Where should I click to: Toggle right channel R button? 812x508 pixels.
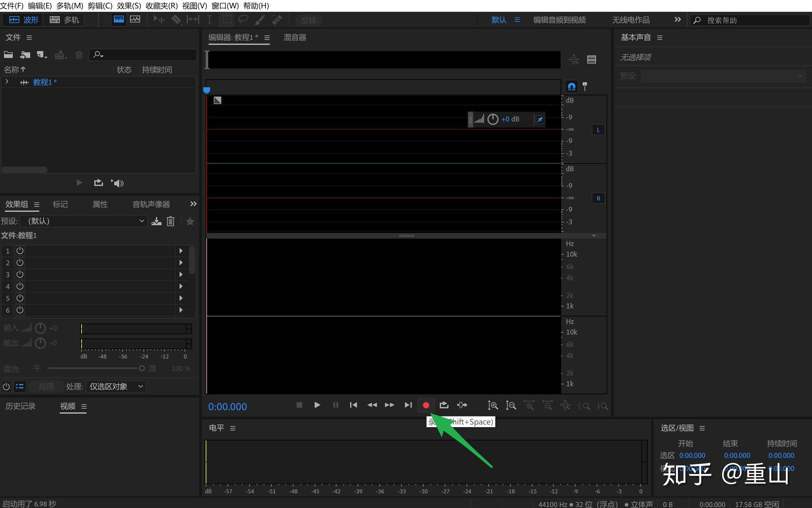pyautogui.click(x=598, y=199)
